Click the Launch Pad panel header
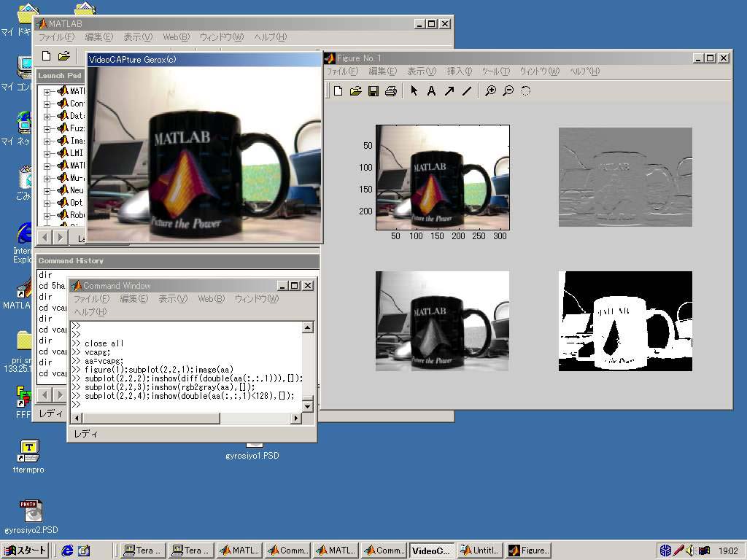The image size is (747, 560). 61,75
